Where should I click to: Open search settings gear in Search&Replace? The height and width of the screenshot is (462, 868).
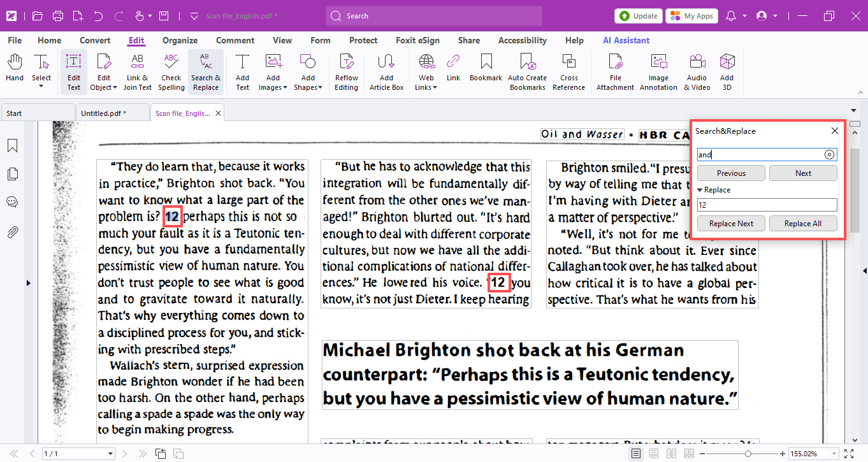pyautogui.click(x=829, y=155)
